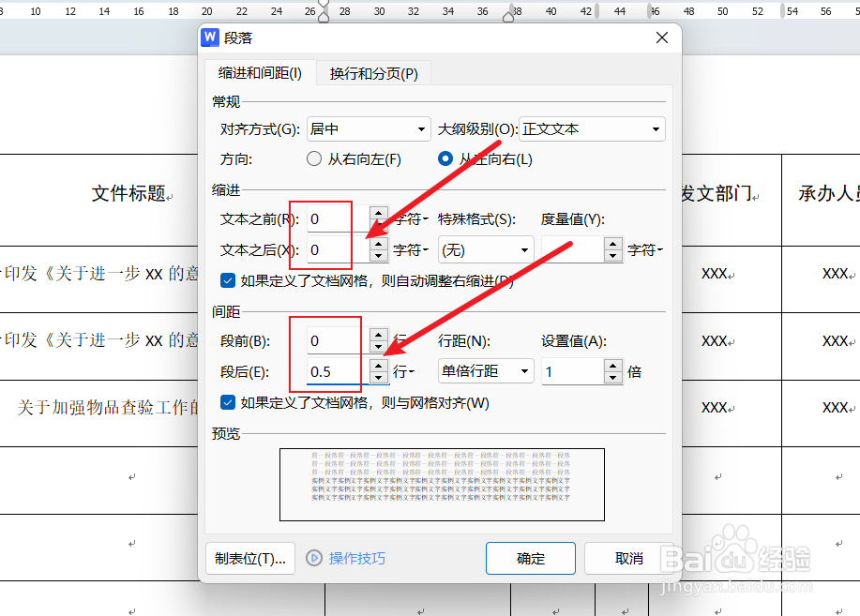The height and width of the screenshot is (616, 860).
Task: Increase 设置值 using its up arrow
Action: (x=612, y=366)
